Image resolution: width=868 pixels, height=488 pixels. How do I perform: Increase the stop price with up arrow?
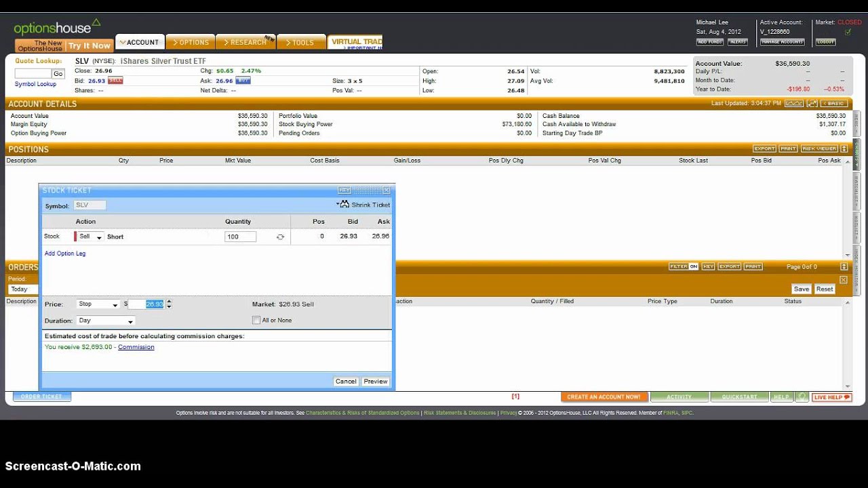(x=169, y=302)
